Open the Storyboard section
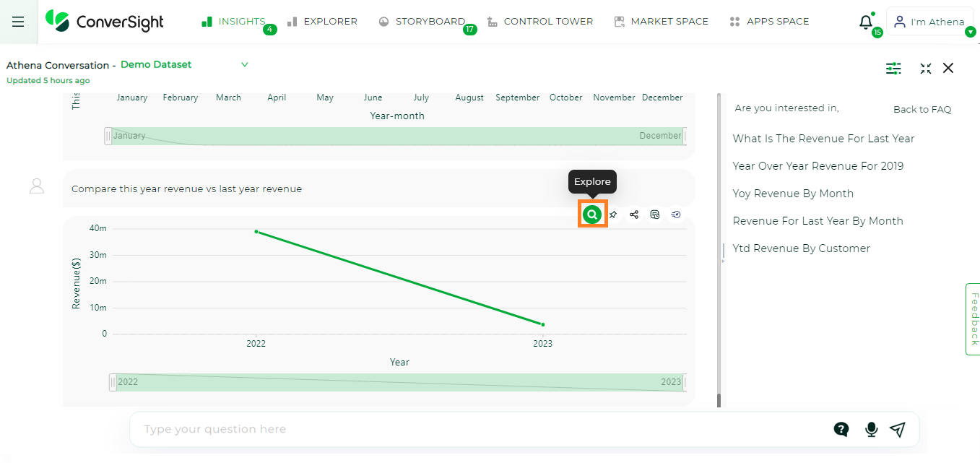Viewport: 980px width, 463px height. (422, 22)
